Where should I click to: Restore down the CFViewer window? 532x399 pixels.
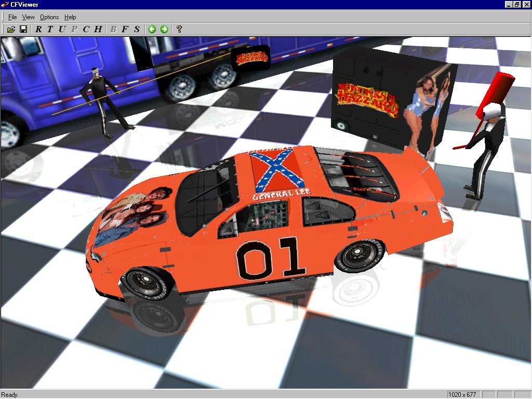517,4
